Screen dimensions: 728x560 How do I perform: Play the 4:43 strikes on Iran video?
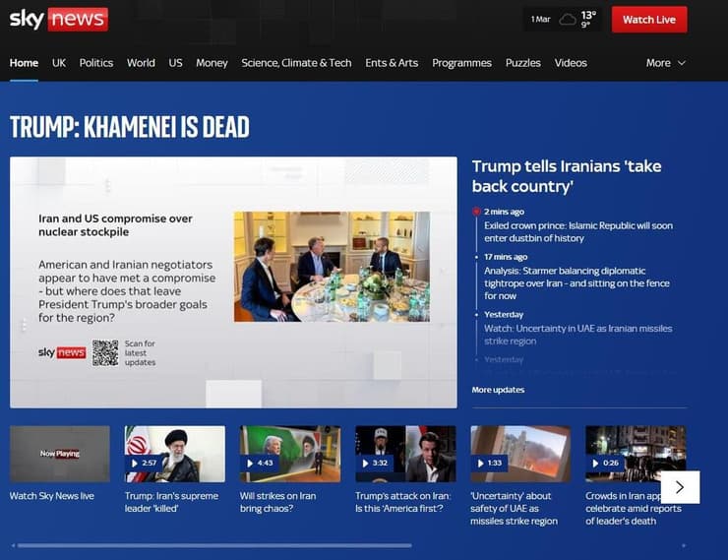click(289, 454)
